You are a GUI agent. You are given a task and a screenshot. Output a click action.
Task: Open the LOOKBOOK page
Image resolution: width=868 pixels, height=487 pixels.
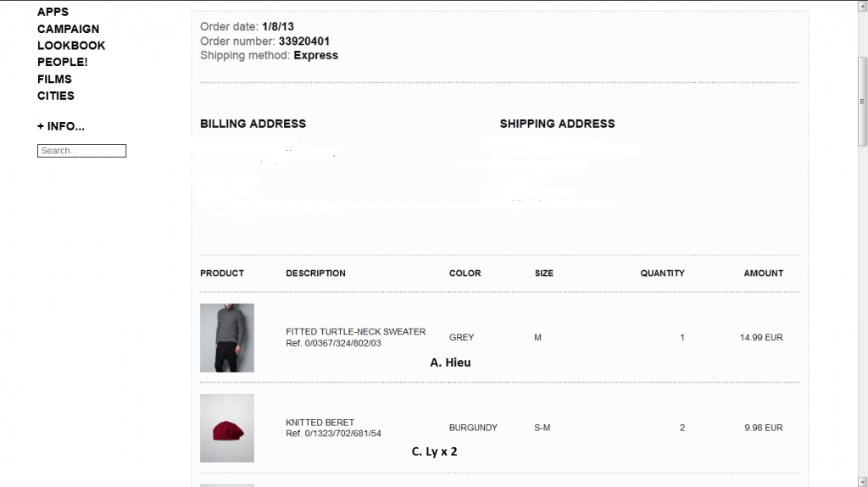pos(71,46)
